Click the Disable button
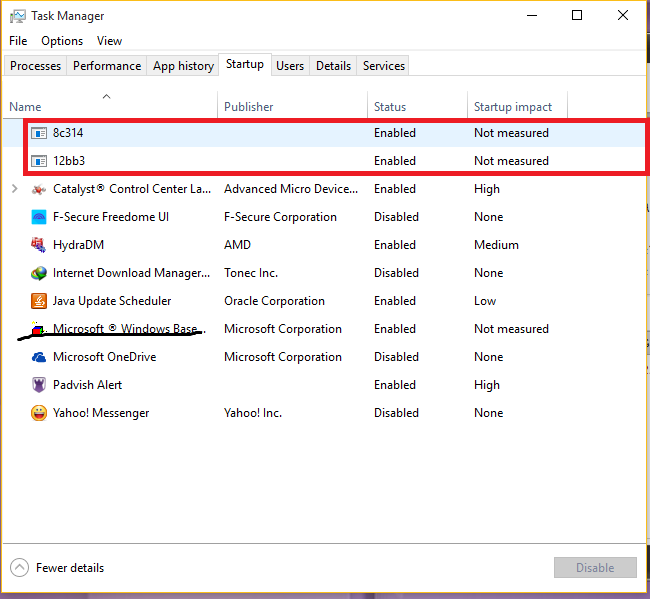This screenshot has height=599, width=650. point(595,567)
